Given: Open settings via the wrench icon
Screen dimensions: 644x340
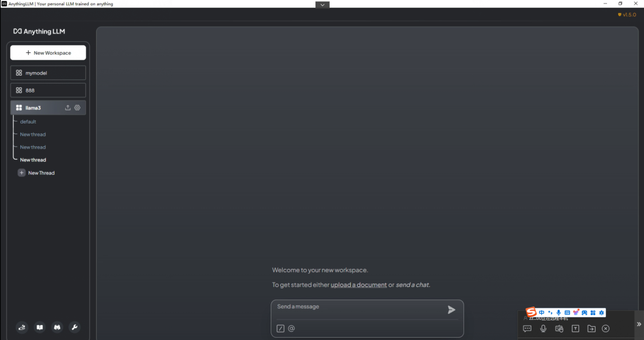Looking at the screenshot, I should pyautogui.click(x=75, y=327).
